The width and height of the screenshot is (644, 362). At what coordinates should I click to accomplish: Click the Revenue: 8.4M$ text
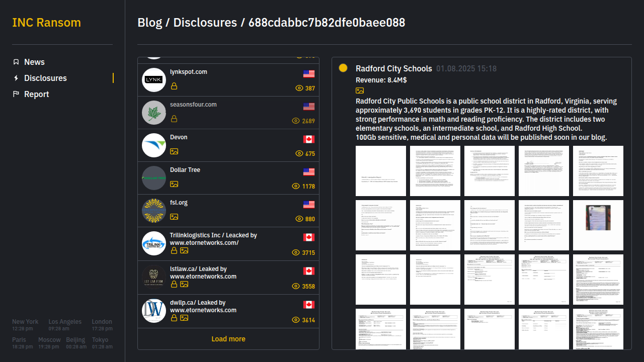[x=381, y=80]
